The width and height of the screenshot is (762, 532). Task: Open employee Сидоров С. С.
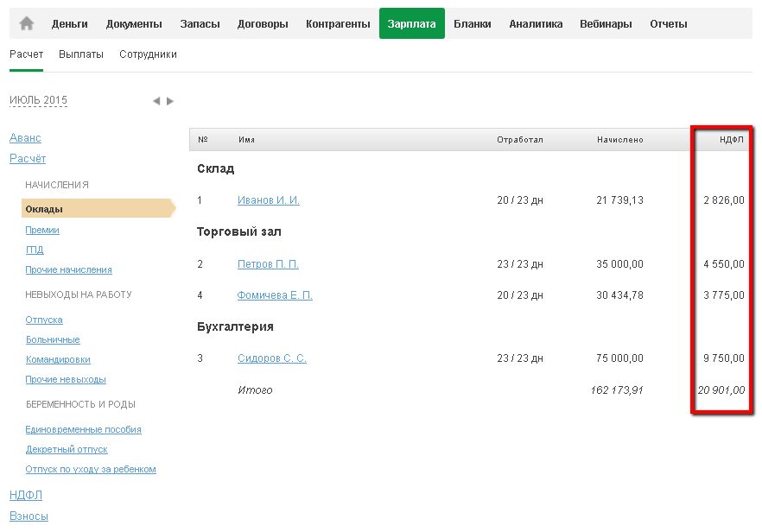pos(271,358)
